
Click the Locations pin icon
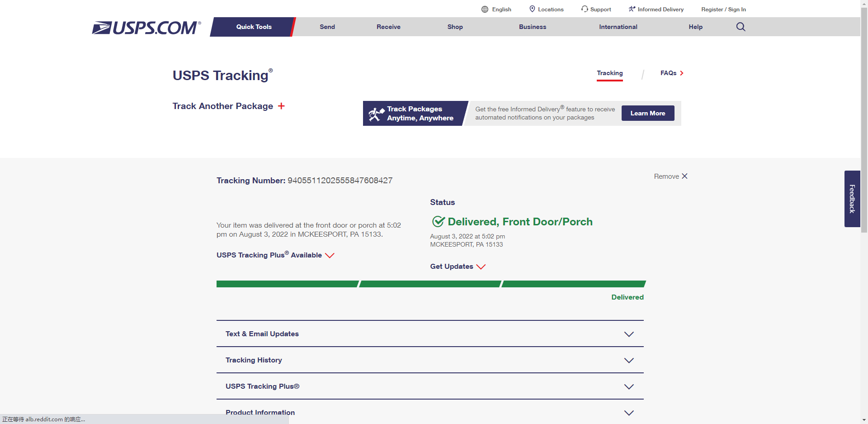point(532,9)
